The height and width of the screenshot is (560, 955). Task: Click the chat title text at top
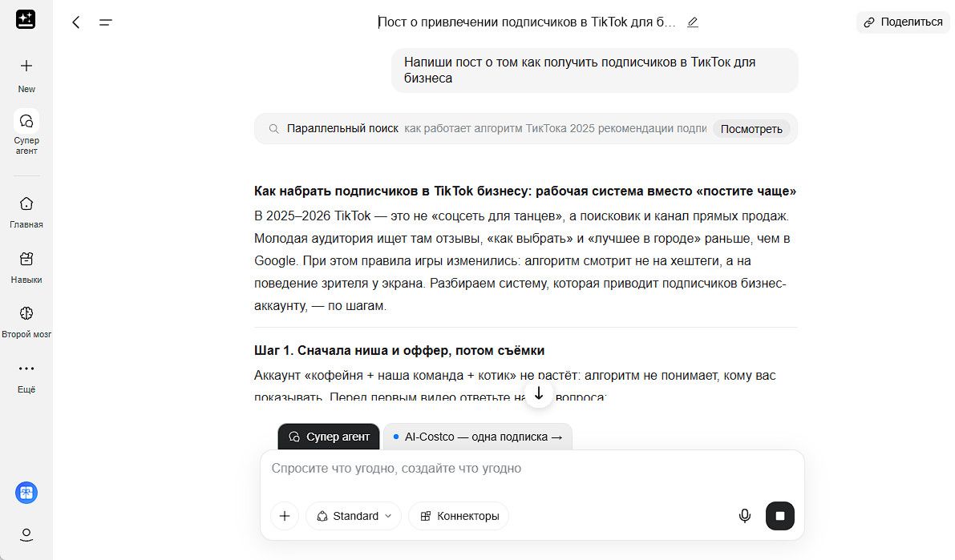[x=527, y=22]
